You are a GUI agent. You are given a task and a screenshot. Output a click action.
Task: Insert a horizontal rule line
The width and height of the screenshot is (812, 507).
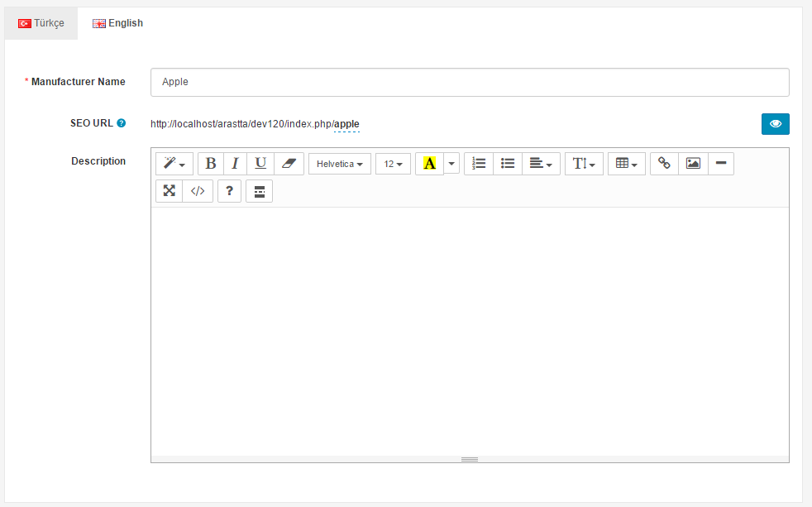pos(721,164)
